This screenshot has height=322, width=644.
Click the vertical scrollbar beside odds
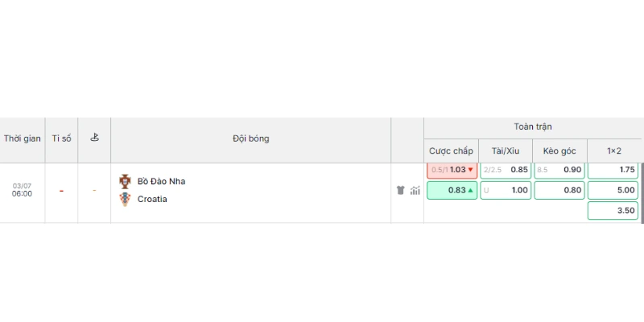[x=642, y=193]
